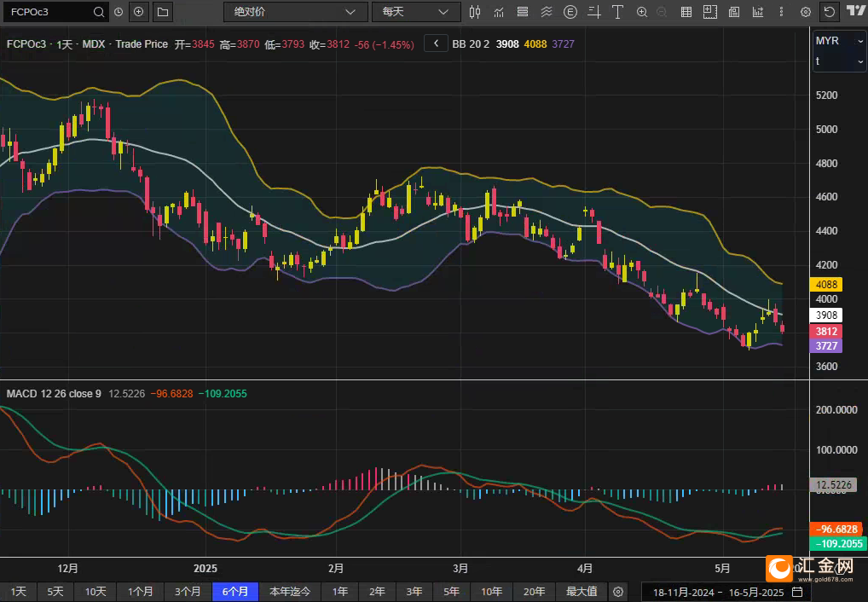Open the indicators chart icon
The image size is (868, 602).
click(499, 12)
